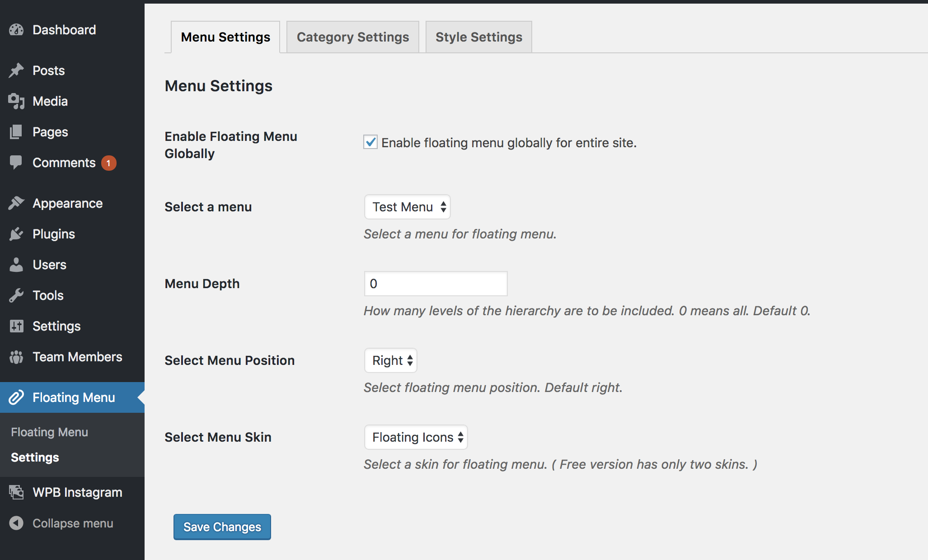This screenshot has width=928, height=560.
Task: Open Appearance menu item
Action: coord(72,203)
